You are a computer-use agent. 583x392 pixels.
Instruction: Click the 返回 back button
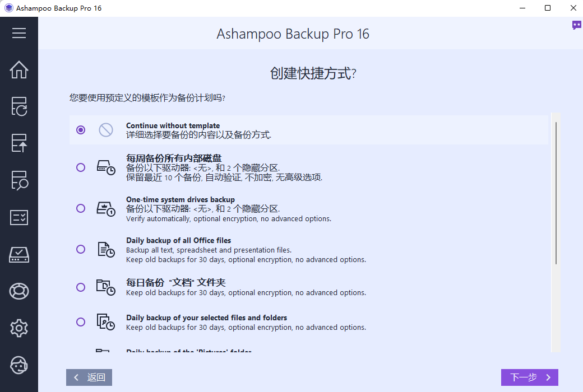click(89, 377)
